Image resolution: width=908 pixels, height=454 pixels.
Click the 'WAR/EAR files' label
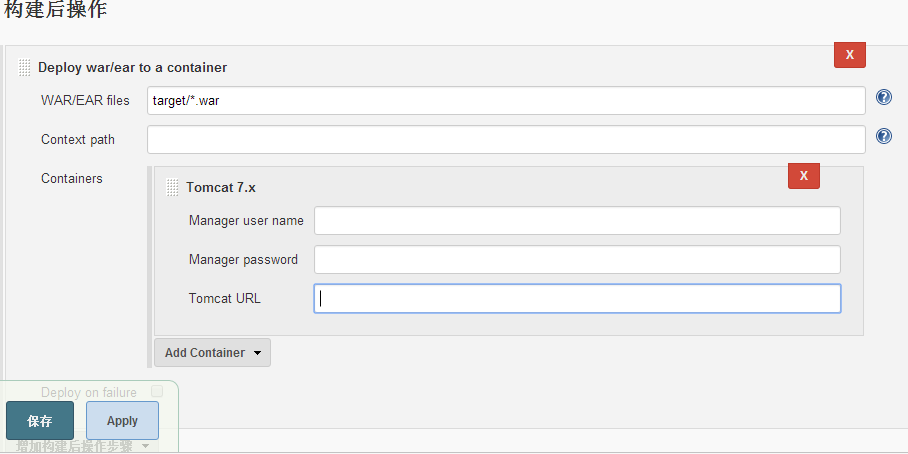tap(85, 101)
